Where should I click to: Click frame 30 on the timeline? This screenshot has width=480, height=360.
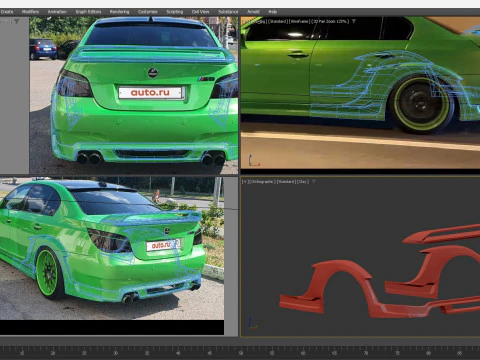coord(115,353)
